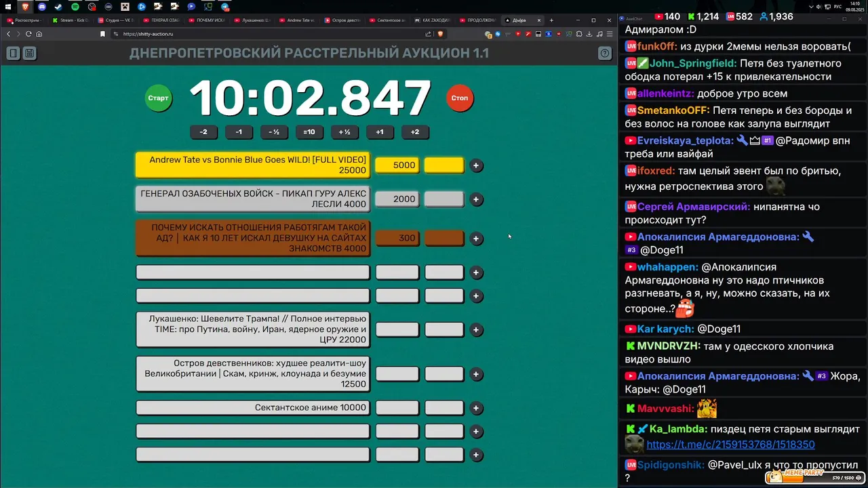This screenshot has width=868, height=488.
Task: Click username SmetankoOFF in chat
Action: point(673,110)
